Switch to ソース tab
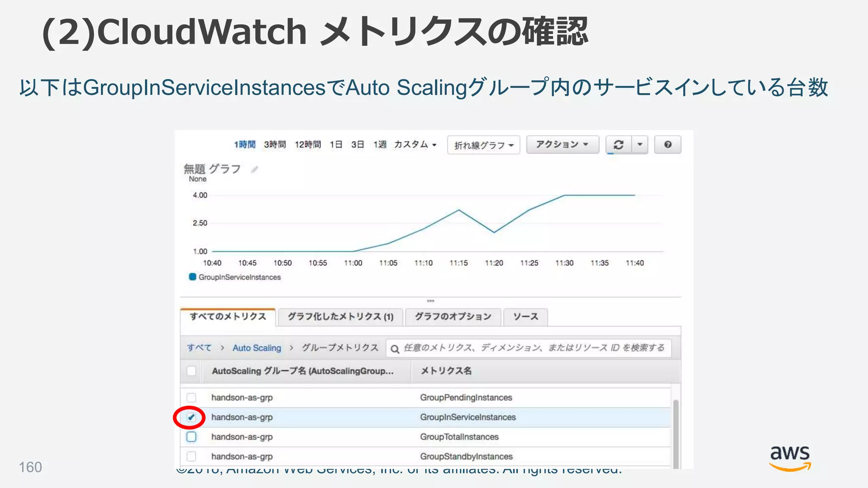 [x=526, y=317]
